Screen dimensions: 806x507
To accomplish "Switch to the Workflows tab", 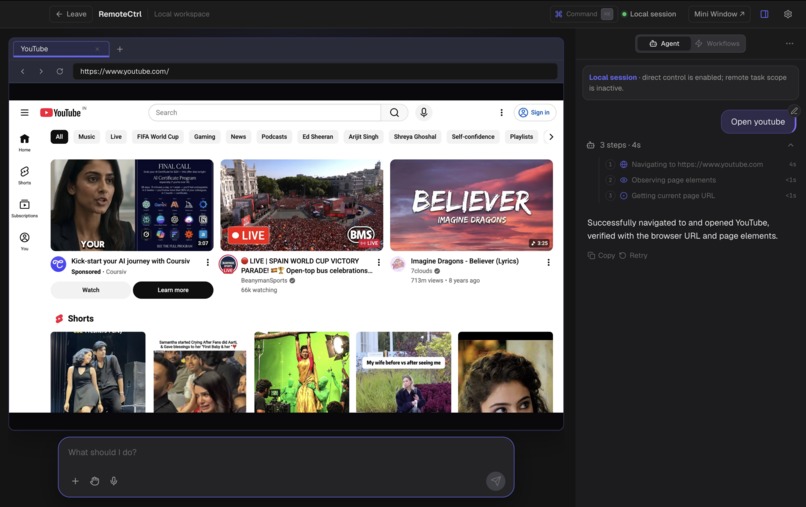I will (718, 44).
